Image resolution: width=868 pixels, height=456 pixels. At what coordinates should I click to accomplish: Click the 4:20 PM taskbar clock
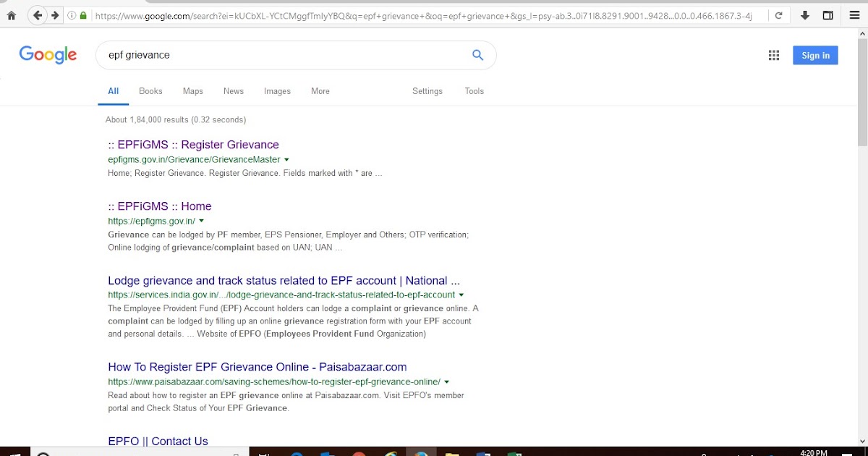(814, 452)
